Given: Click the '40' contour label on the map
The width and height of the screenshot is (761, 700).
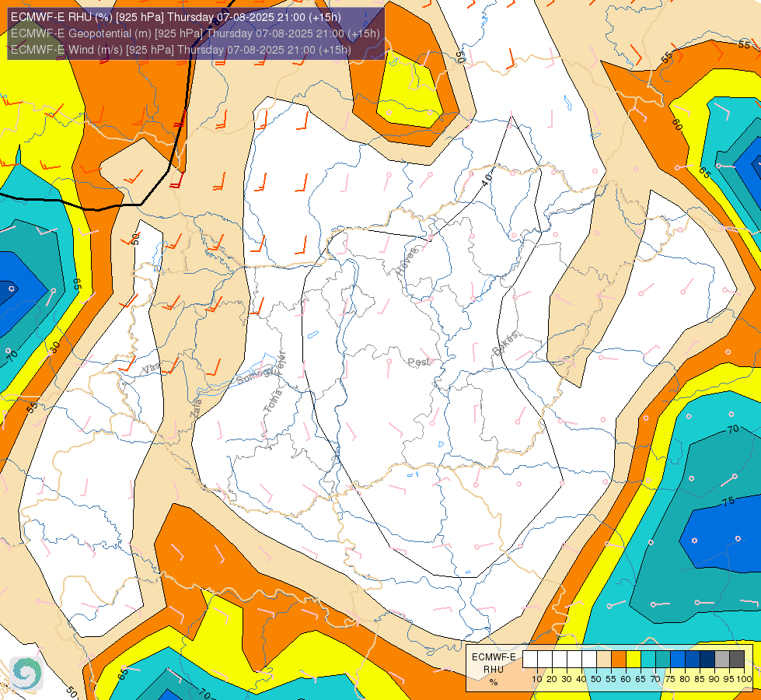Looking at the screenshot, I should point(487,180).
